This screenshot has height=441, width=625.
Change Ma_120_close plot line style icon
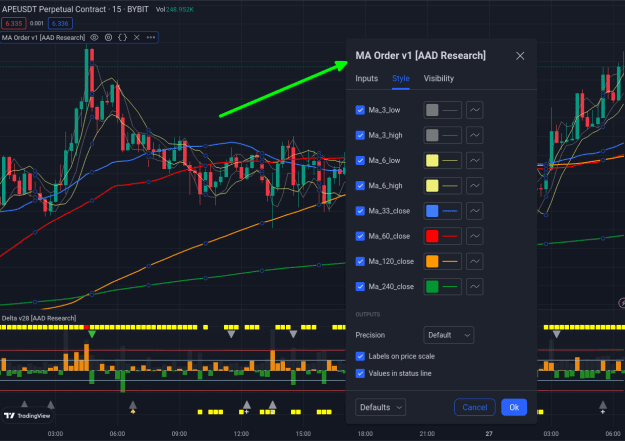[475, 261]
